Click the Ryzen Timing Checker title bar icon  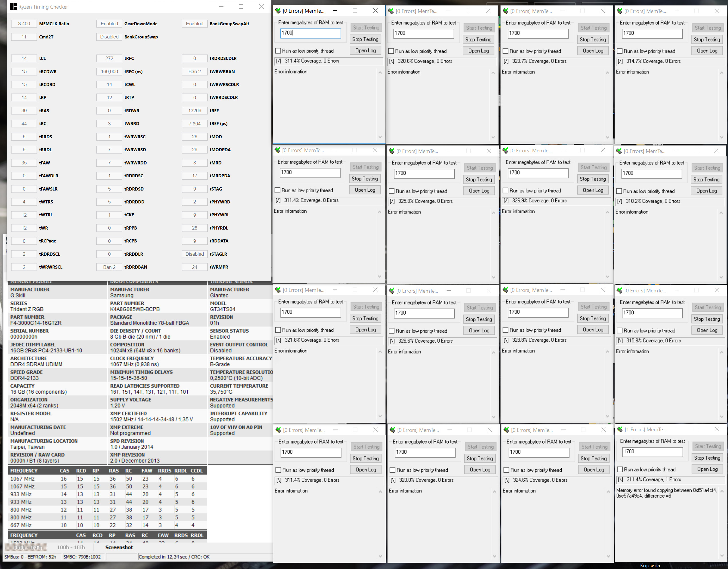[13, 7]
